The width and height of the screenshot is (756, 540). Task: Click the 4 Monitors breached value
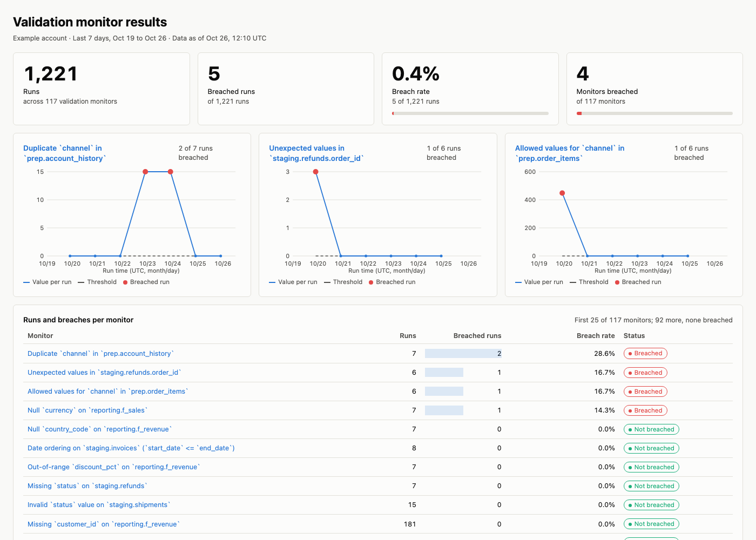(583, 74)
